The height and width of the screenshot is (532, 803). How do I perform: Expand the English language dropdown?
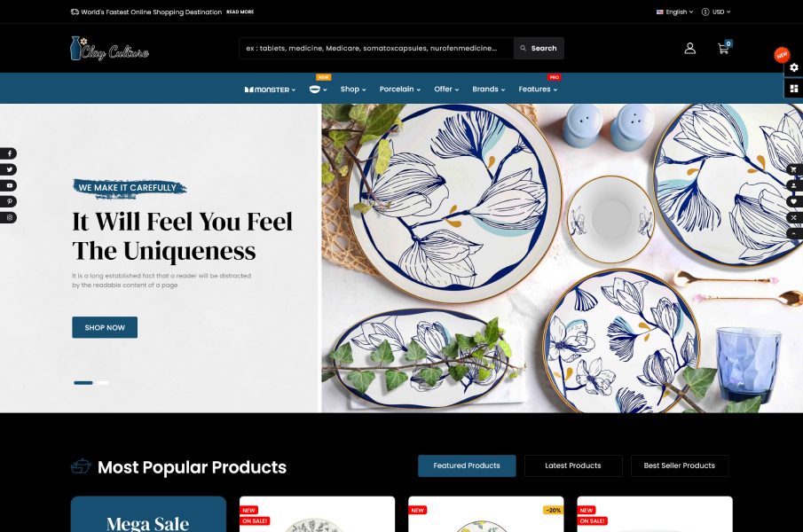pos(675,12)
